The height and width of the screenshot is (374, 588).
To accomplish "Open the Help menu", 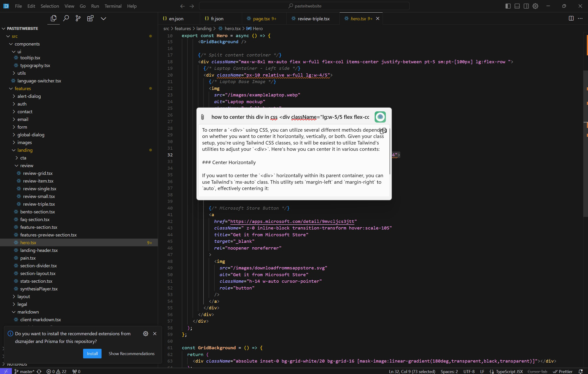I will pos(132,6).
